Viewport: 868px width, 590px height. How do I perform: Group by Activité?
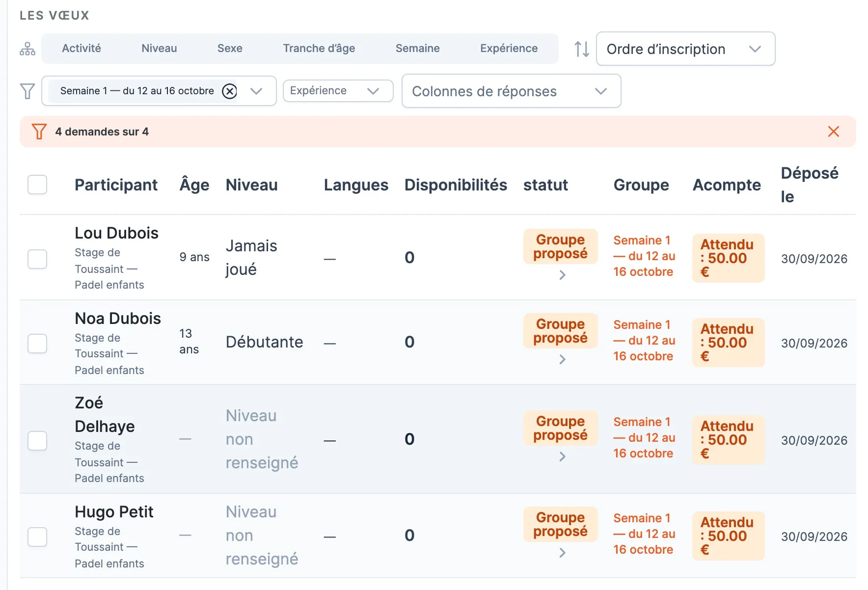[x=81, y=48]
